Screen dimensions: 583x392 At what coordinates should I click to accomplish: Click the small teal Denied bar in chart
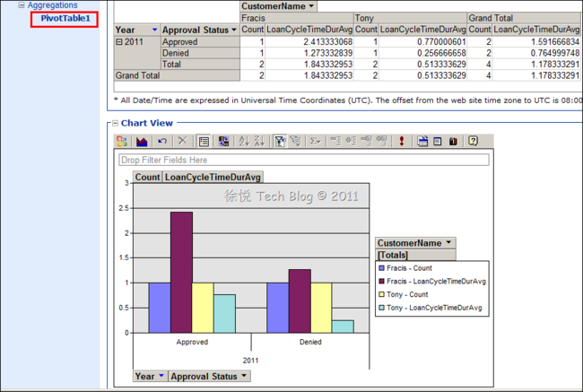(343, 327)
